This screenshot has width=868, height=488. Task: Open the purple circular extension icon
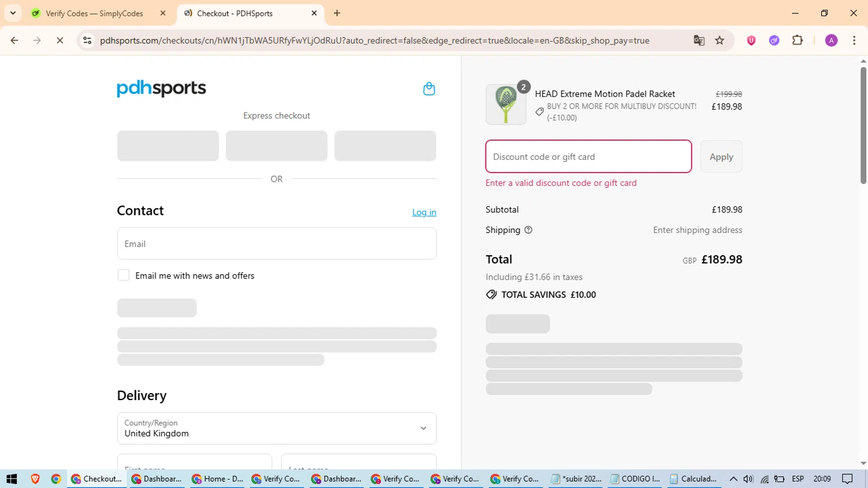[774, 41]
